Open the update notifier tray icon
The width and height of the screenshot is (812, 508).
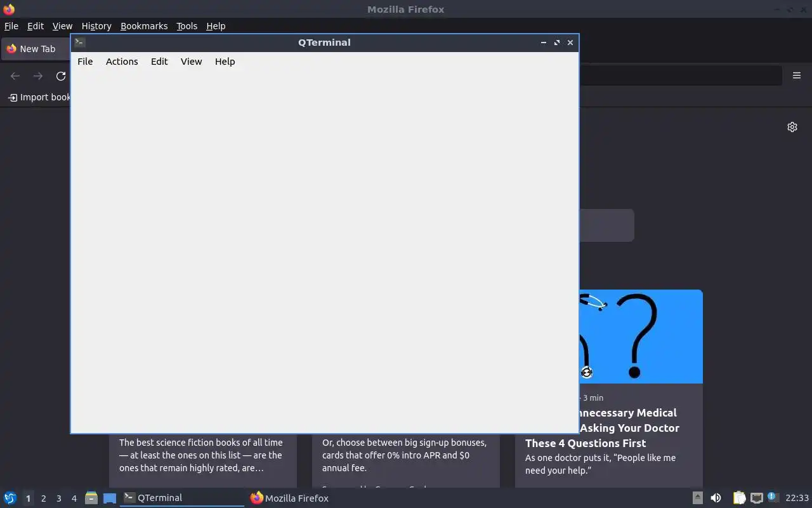click(x=772, y=497)
